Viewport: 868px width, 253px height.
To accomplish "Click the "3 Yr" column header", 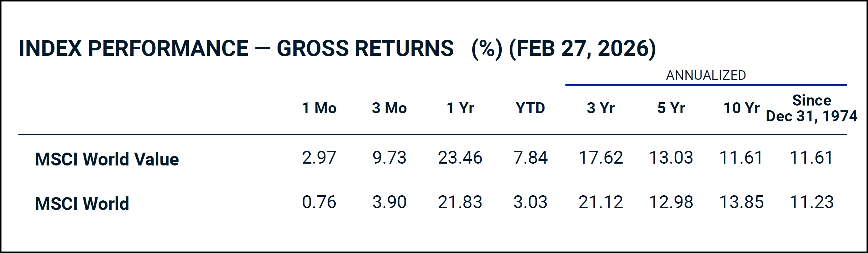I will (x=601, y=108).
